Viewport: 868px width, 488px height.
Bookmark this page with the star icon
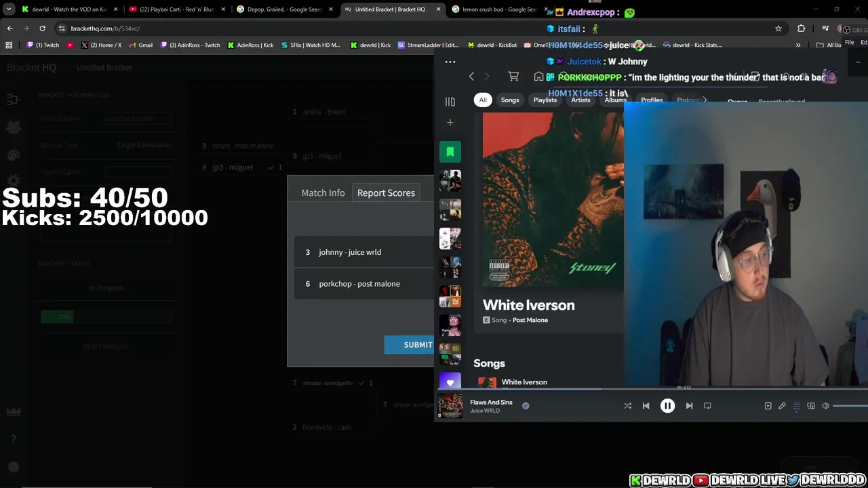(778, 28)
